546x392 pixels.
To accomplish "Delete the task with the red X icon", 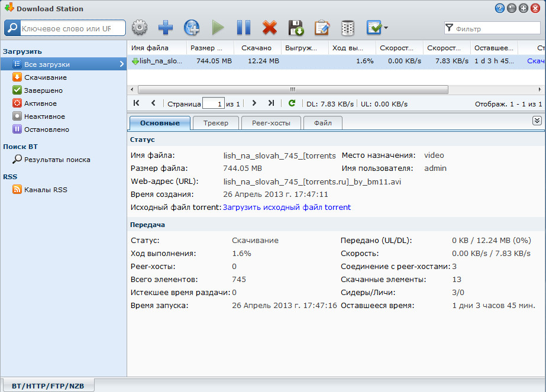I will 270,27.
